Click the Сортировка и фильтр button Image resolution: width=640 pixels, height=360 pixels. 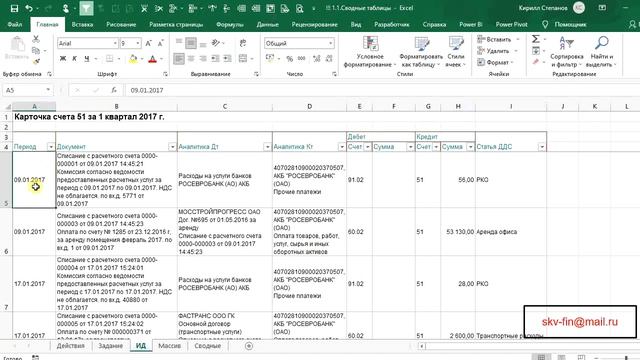coord(567,51)
